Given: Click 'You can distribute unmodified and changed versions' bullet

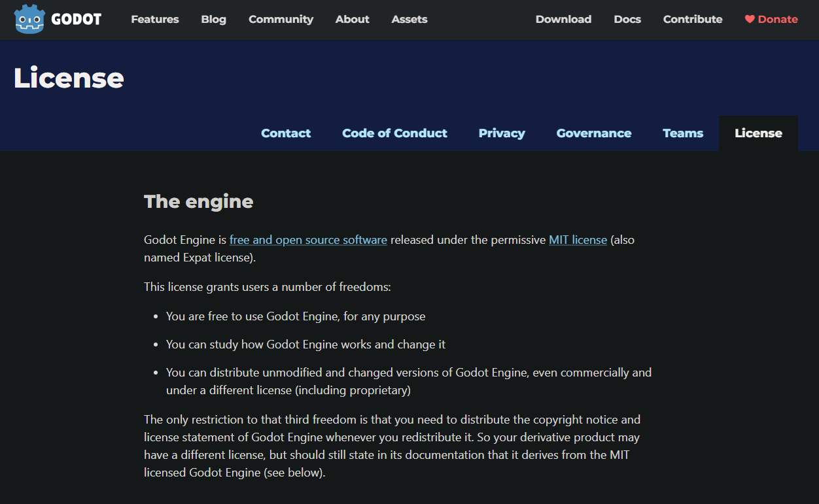Looking at the screenshot, I should [x=409, y=382].
